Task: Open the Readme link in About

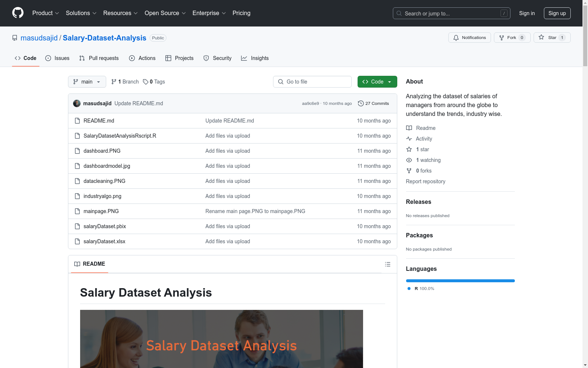Action: tap(421, 128)
